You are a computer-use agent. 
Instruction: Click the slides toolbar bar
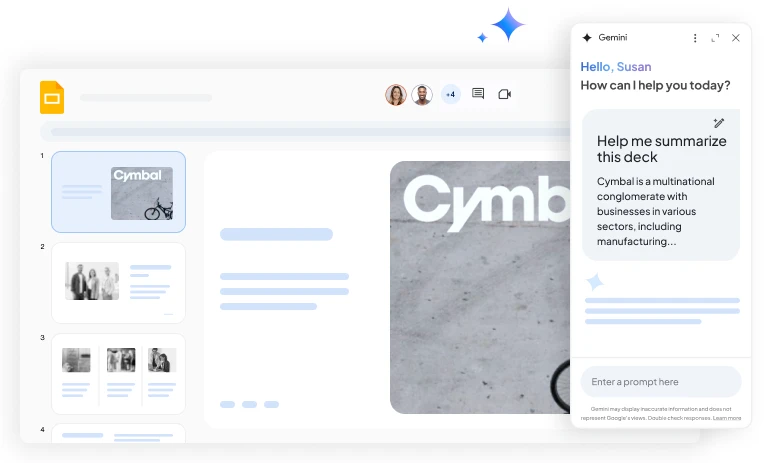(305, 132)
